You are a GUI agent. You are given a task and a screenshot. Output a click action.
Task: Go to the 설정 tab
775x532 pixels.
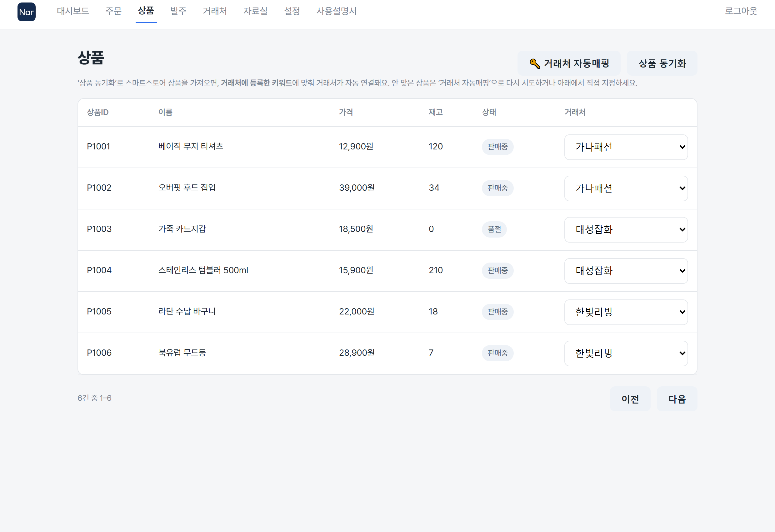click(292, 11)
